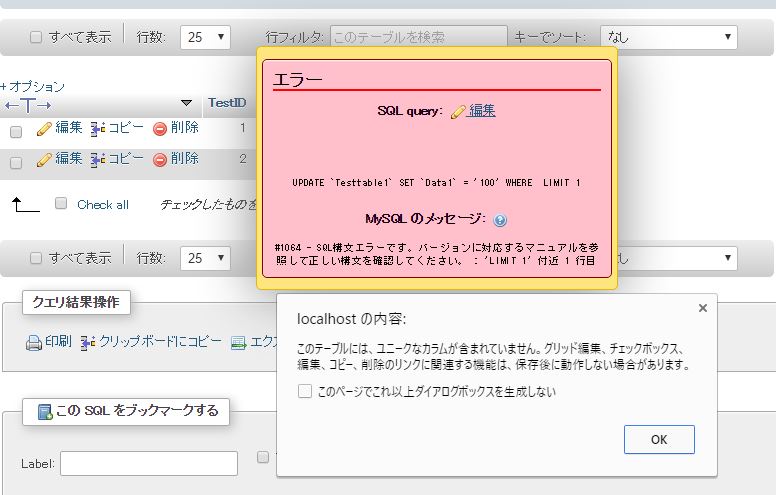Open bottom 行数 25 dropdown

(x=205, y=258)
